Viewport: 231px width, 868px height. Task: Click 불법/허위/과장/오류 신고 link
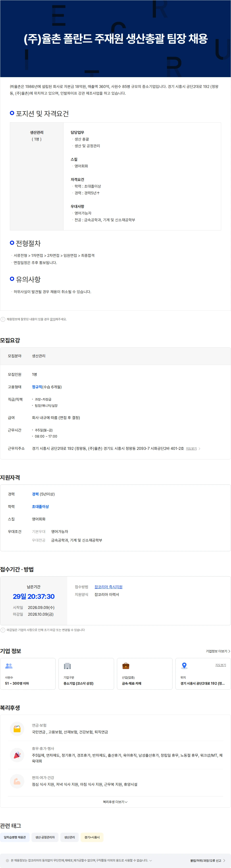click(x=208, y=860)
